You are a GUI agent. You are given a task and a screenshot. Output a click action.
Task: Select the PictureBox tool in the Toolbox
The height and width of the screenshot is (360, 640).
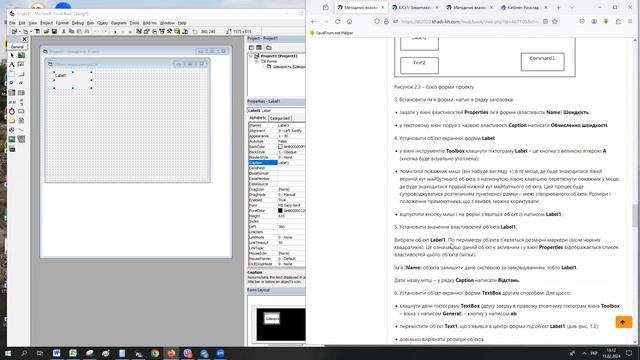21,55
